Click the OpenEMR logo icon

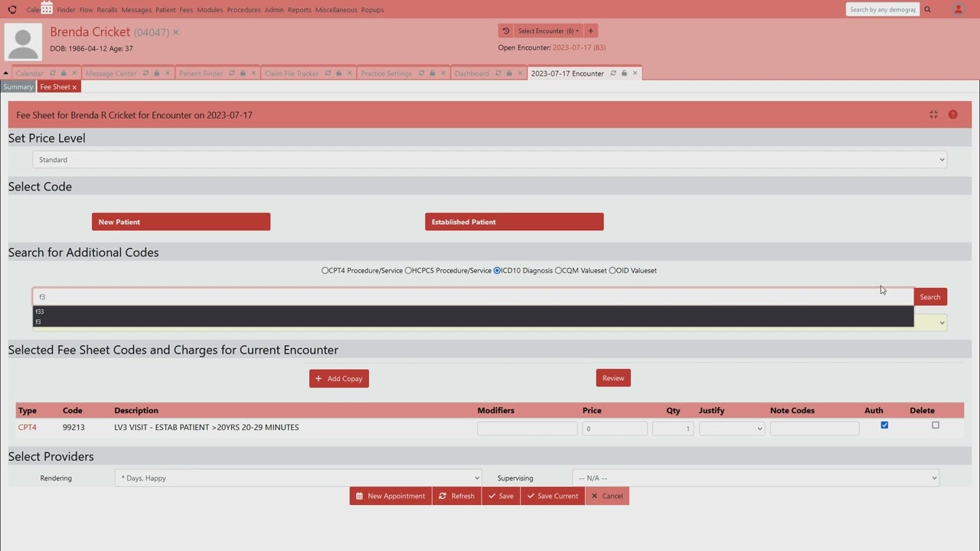(x=11, y=10)
